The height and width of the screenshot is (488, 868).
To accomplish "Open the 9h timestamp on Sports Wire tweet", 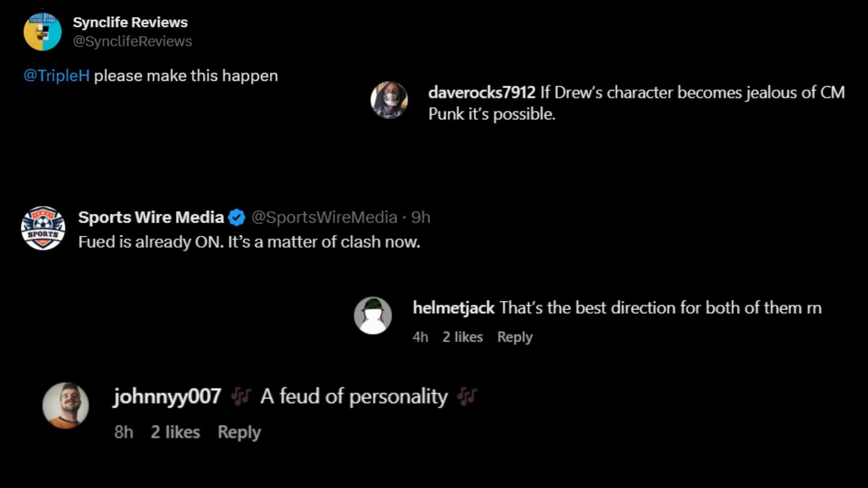I will point(421,217).
